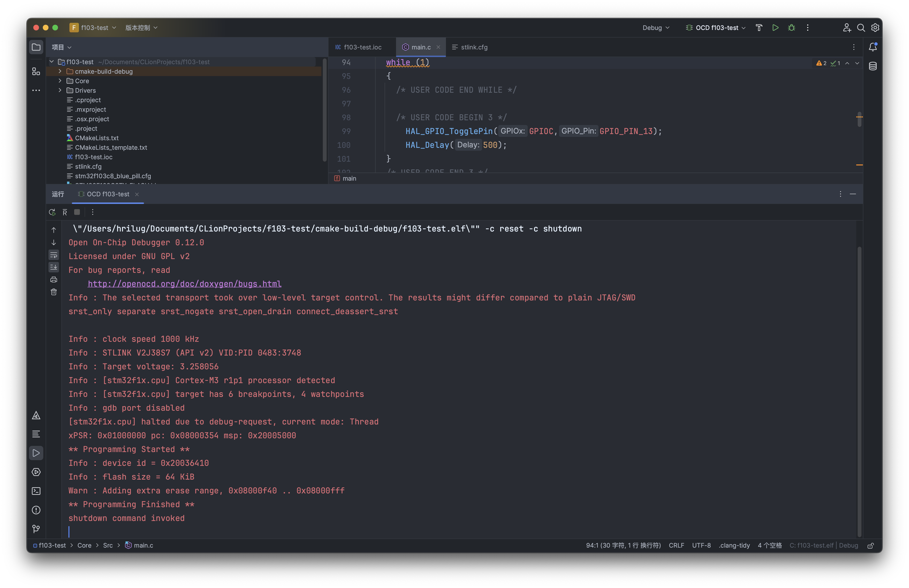Open the 项目 view dropdown
Screen dimensions: 909x588
pos(62,47)
